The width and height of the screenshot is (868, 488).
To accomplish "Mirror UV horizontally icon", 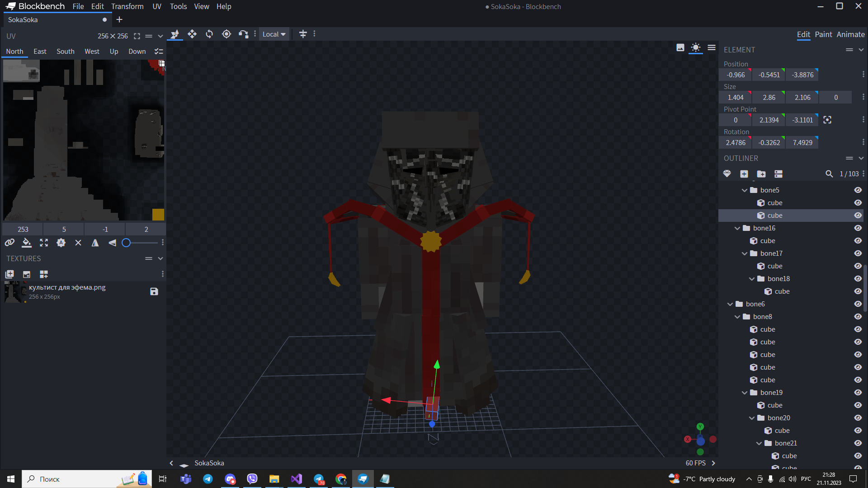I will point(95,243).
